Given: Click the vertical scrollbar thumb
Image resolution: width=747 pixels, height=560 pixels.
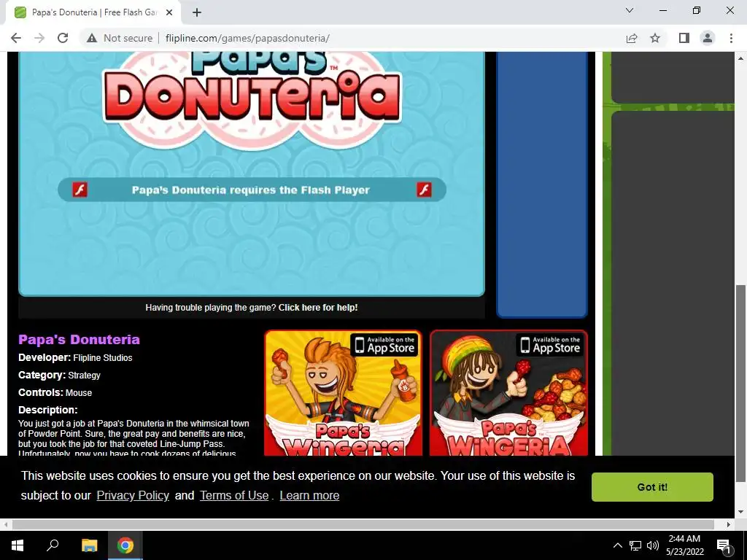Looking at the screenshot, I should point(741,384).
